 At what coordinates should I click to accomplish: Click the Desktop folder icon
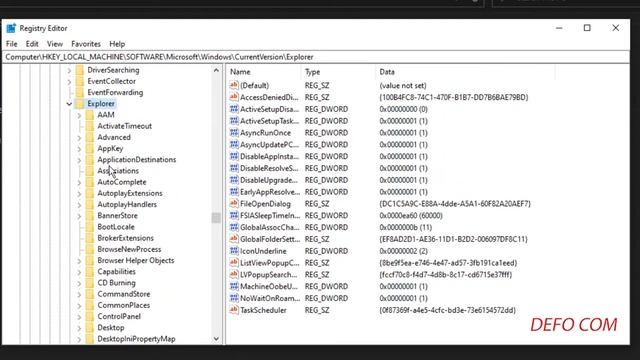tap(90, 328)
